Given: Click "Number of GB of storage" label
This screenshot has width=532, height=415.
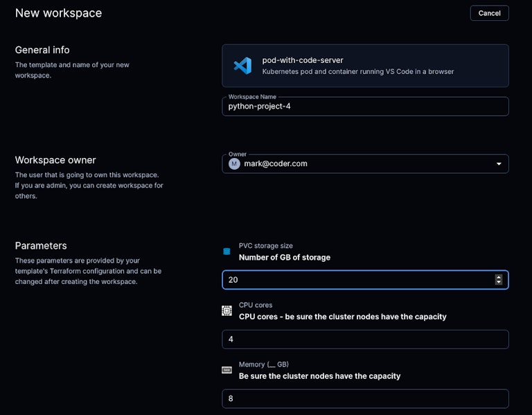Looking at the screenshot, I should pos(284,258).
